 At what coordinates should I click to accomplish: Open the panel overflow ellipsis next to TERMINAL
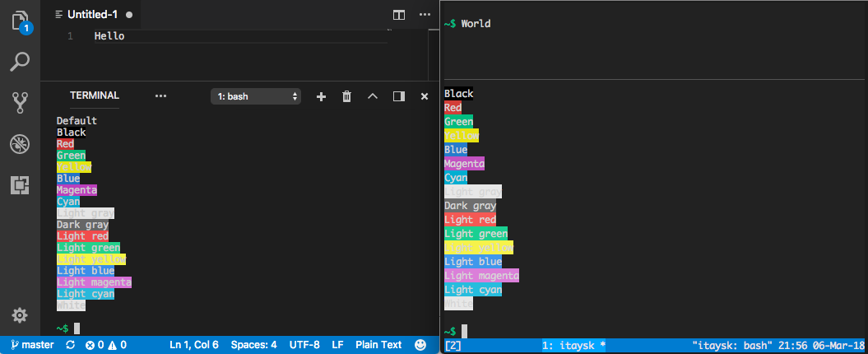point(161,95)
